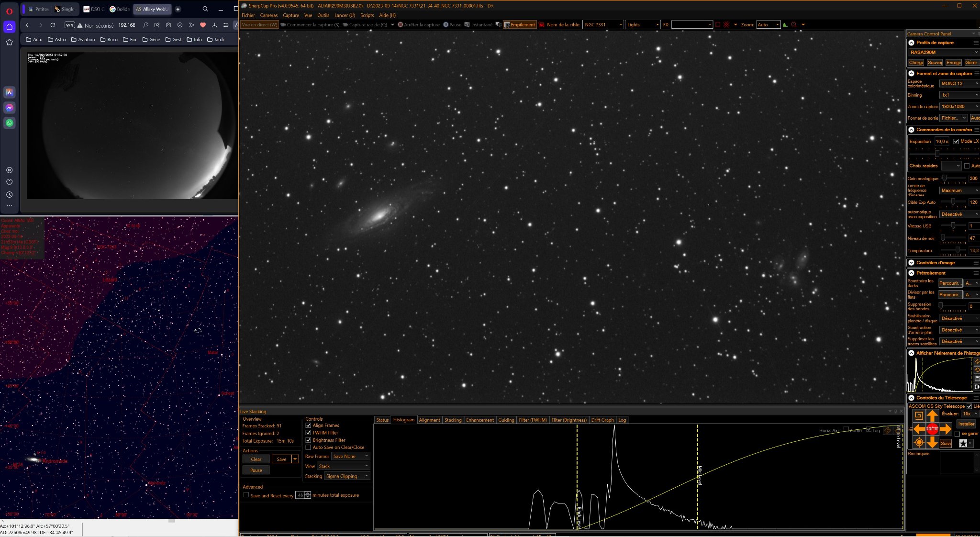The width and height of the screenshot is (980, 537).
Task: Open the Lights frame type dropdown
Action: tap(643, 25)
